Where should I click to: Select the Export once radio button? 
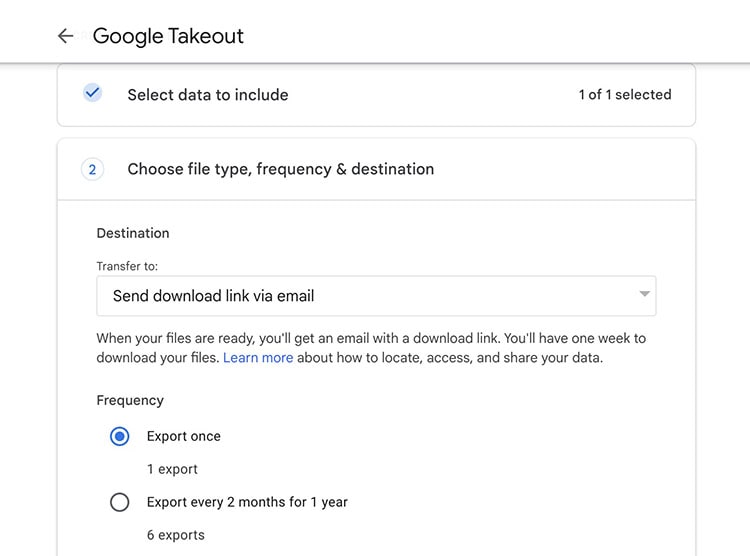[120, 436]
